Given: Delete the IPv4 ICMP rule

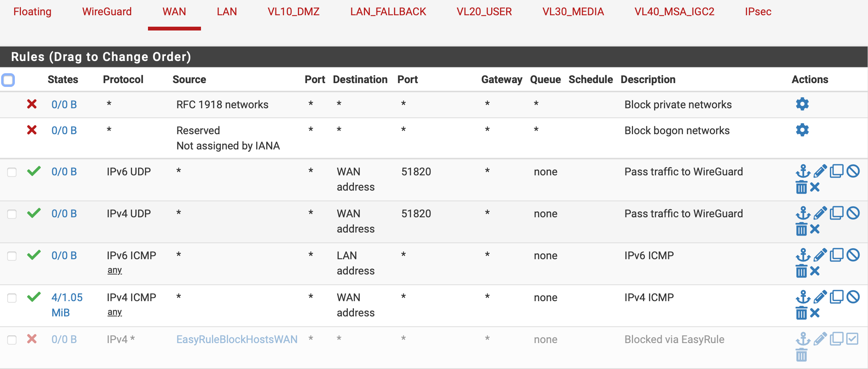Looking at the screenshot, I should click(801, 313).
